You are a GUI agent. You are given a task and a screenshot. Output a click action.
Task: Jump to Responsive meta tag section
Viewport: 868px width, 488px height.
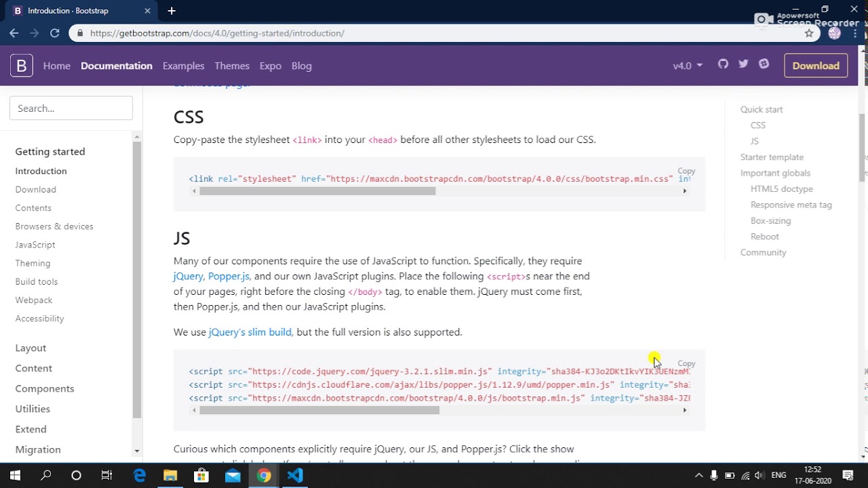(x=791, y=205)
